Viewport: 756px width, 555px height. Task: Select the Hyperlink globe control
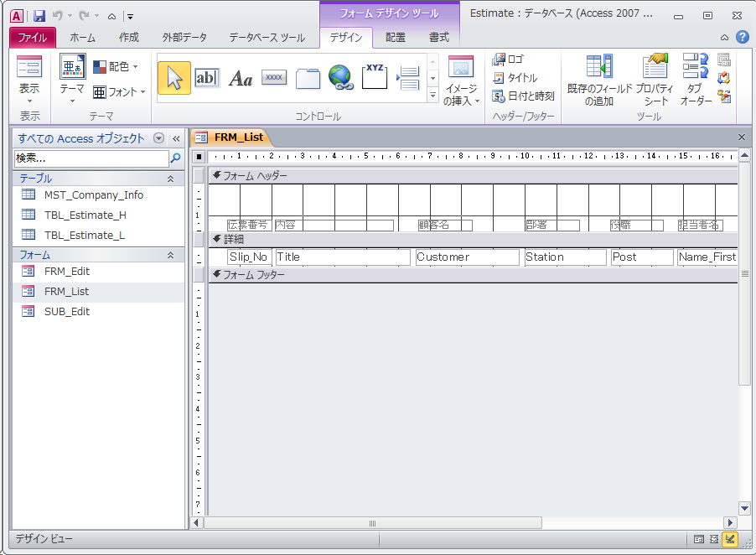click(x=341, y=77)
